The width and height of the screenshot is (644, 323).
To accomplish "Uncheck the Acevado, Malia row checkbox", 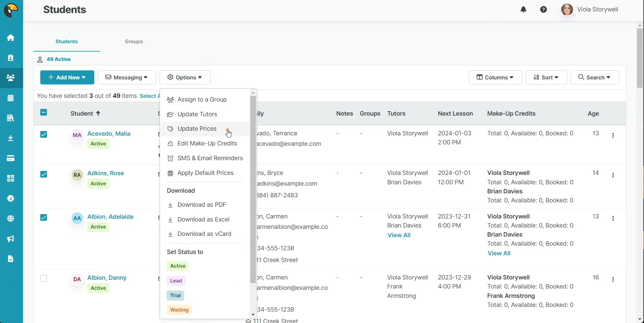I will tap(44, 134).
